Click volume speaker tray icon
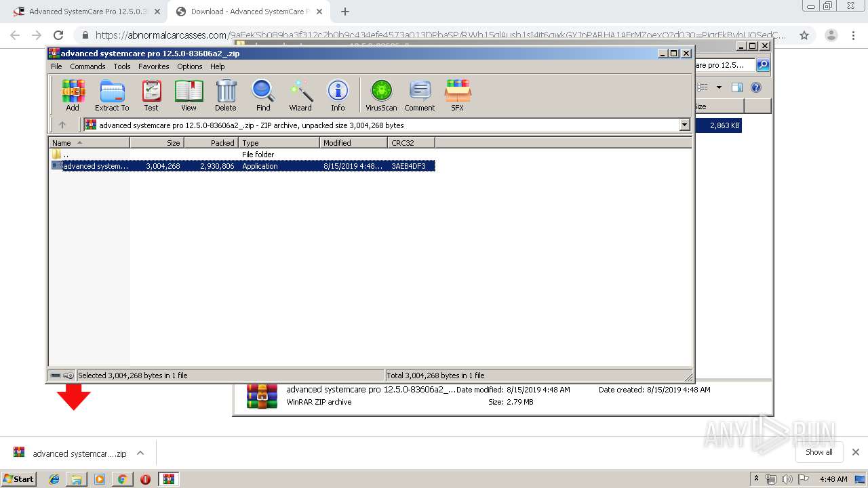868x488 pixels. click(x=787, y=479)
